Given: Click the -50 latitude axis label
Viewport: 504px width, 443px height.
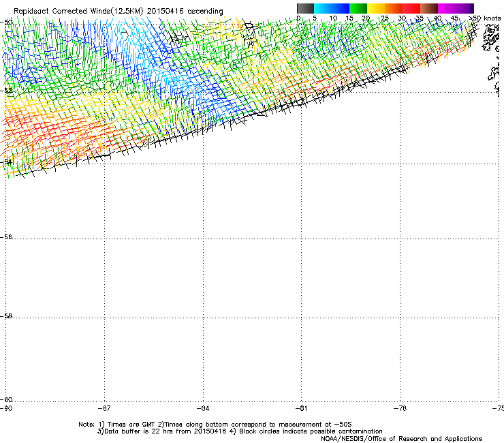Looking at the screenshot, I should tap(6, 22).
